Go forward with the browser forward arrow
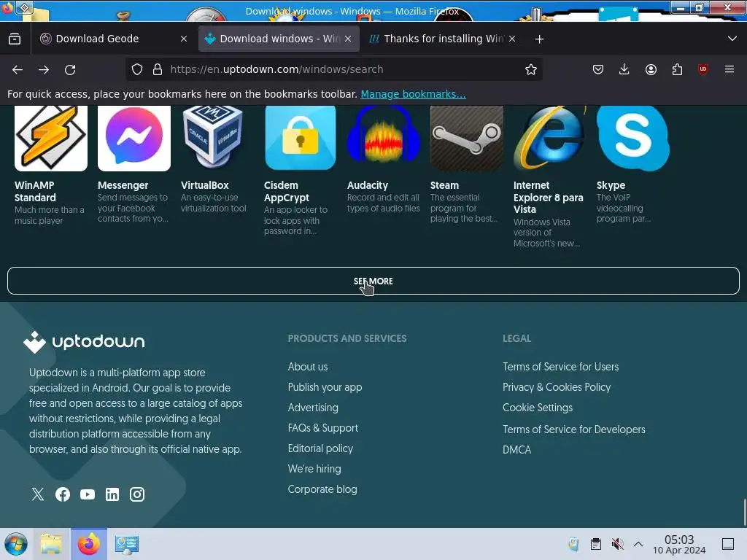Screen dimensions: 747x560 click(x=44, y=69)
